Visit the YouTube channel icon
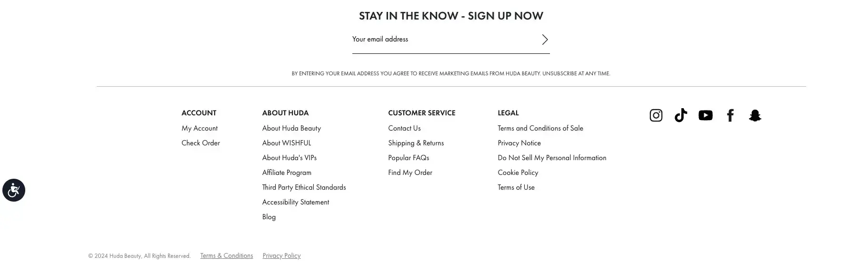The image size is (868, 265). pyautogui.click(x=705, y=115)
